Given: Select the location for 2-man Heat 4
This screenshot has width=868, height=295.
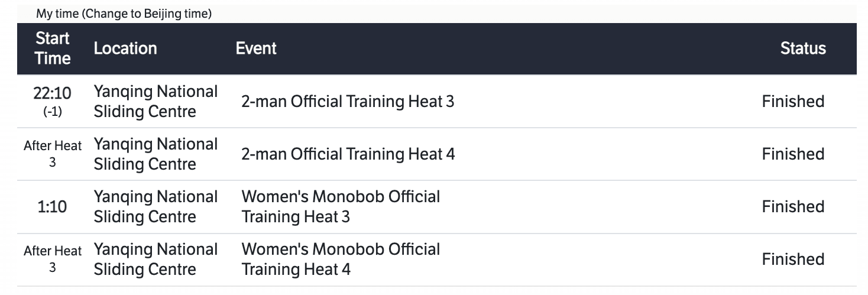Looking at the screenshot, I should click(x=156, y=154).
